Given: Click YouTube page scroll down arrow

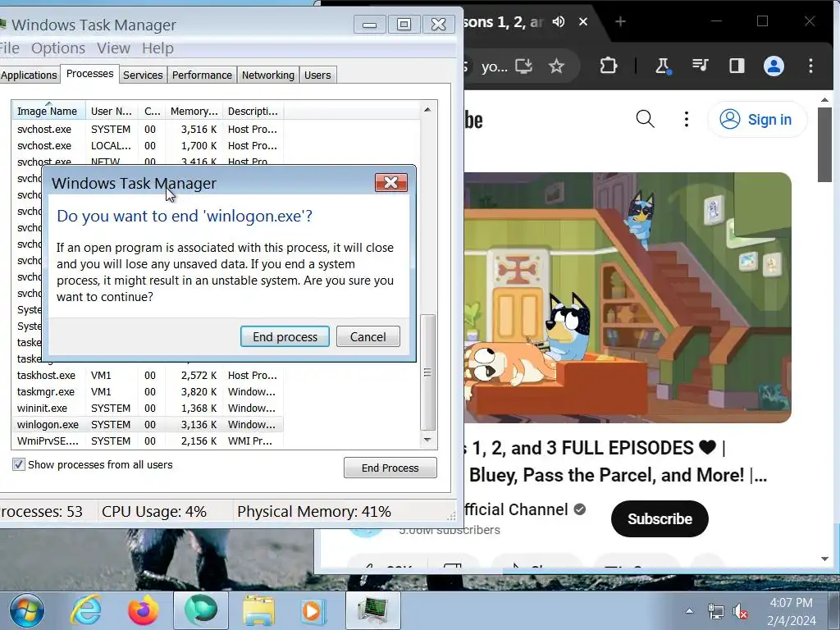Looking at the screenshot, I should coord(824,559).
